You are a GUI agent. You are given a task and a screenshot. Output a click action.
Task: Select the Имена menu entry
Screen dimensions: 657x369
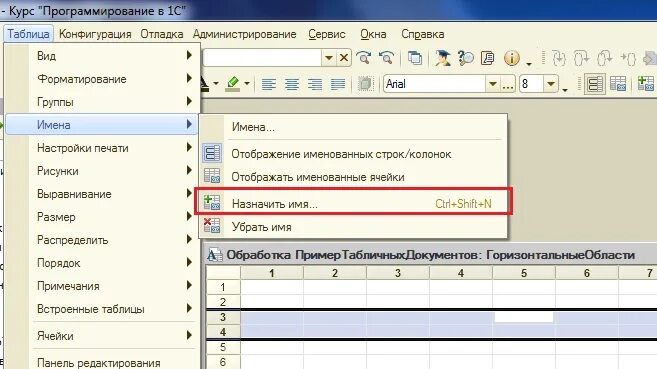click(101, 124)
